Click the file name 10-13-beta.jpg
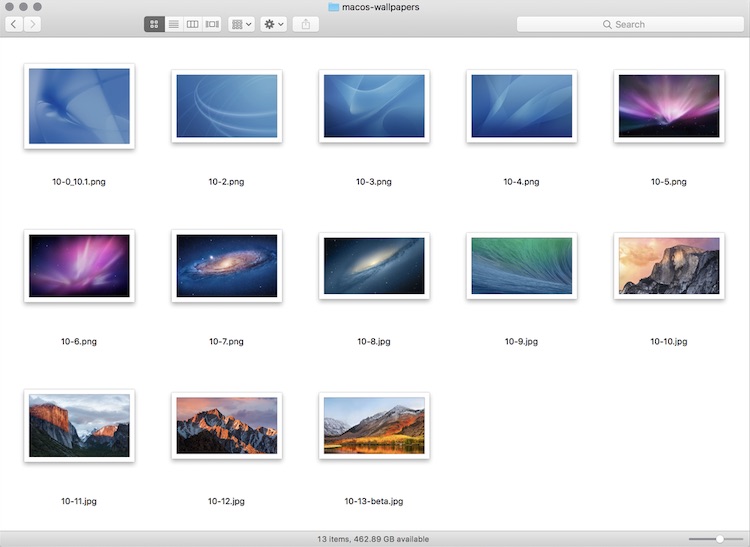 point(374,501)
